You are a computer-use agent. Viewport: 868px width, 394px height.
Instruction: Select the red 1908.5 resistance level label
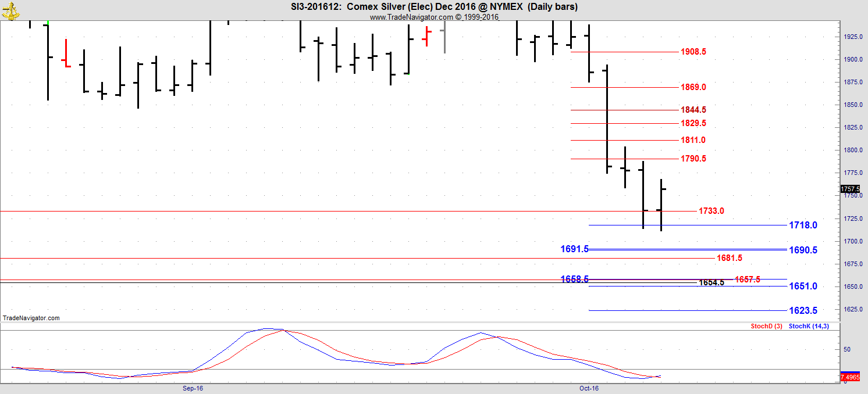pos(693,52)
